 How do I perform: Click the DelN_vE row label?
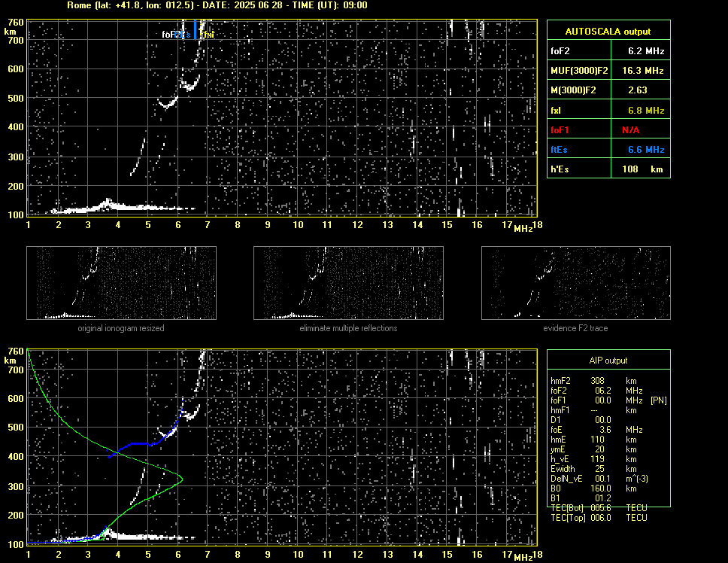(x=566, y=479)
